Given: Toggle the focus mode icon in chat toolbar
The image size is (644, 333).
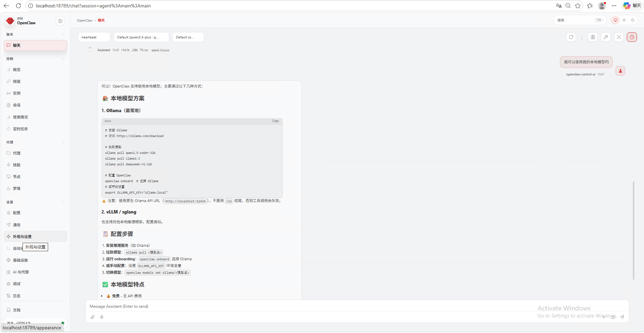Looking at the screenshot, I should tap(619, 37).
